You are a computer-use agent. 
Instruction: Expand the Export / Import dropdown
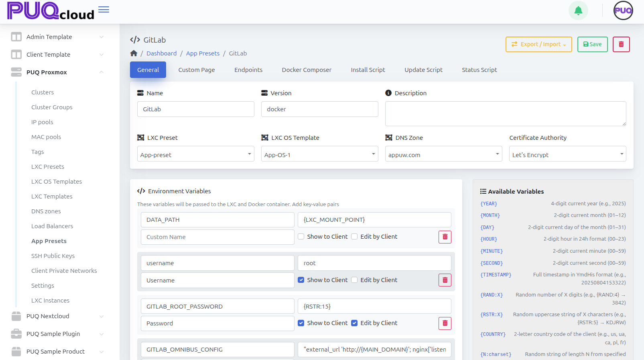pos(538,44)
